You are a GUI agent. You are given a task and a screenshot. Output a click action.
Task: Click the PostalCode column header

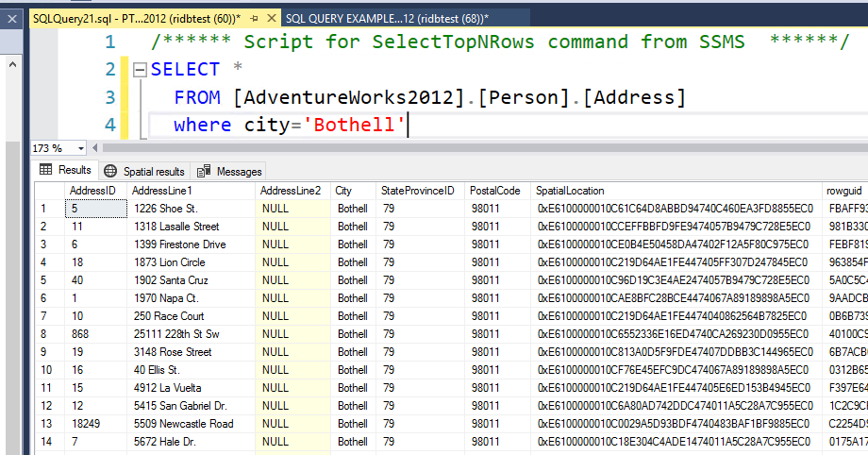[497, 191]
